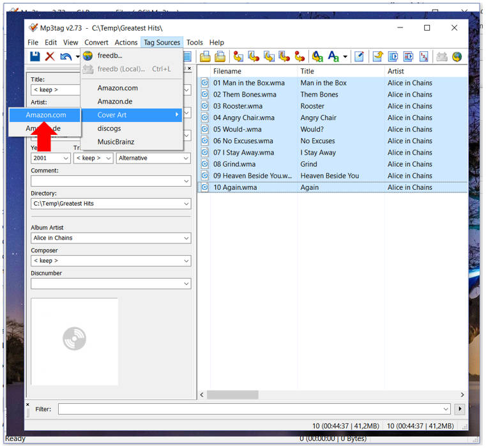Click the horizontal scrollbar thumb in file list
Viewport: 486px width, 448px height.
point(232,395)
